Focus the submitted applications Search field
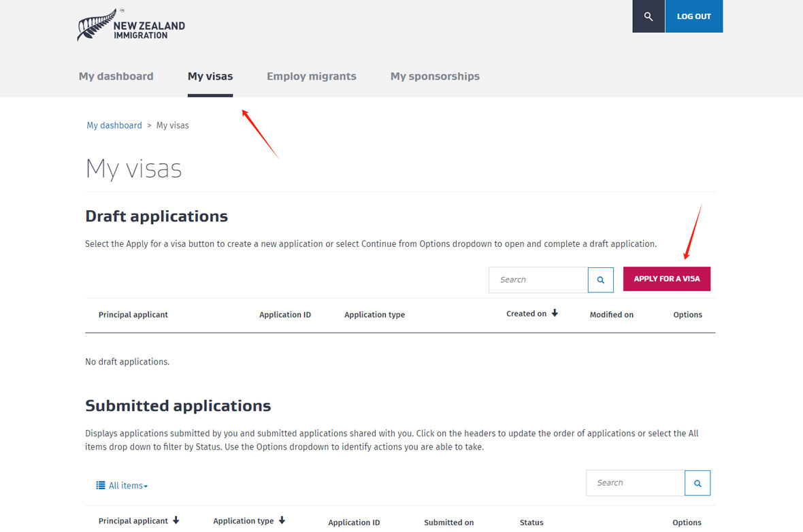 tap(635, 483)
